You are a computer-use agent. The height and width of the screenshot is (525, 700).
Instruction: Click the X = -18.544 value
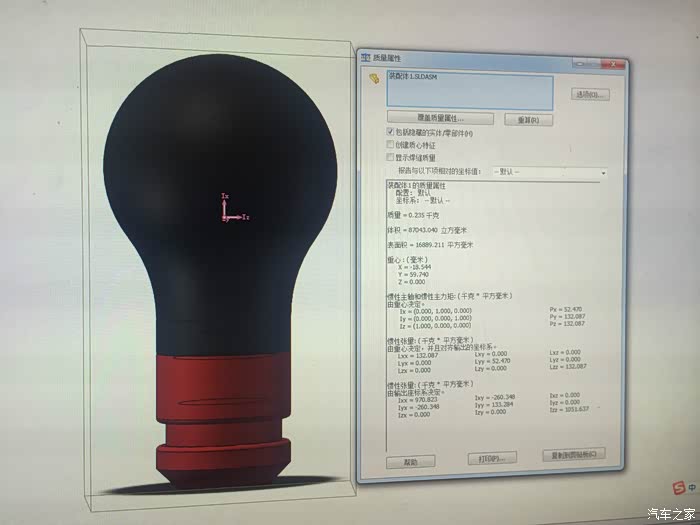pyautogui.click(x=415, y=267)
